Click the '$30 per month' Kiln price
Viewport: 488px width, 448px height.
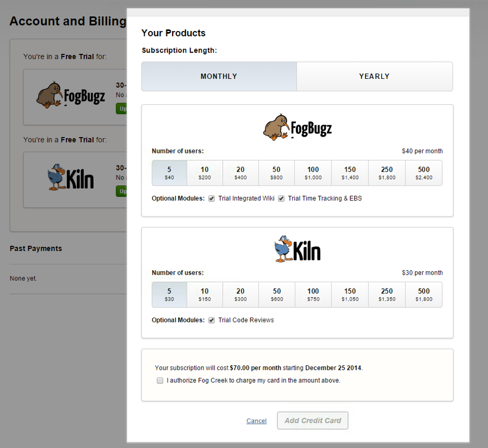422,273
